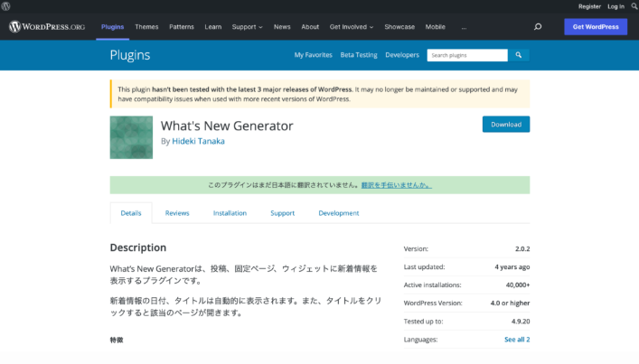Click the Log In link

pos(616,6)
